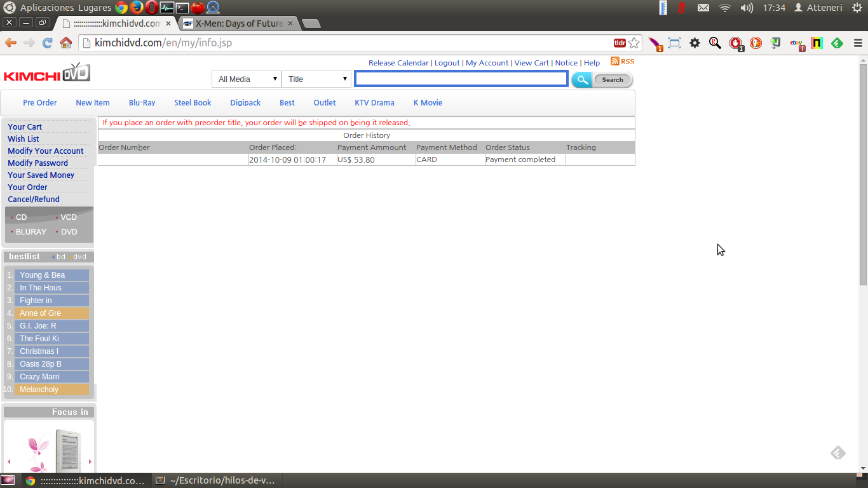This screenshot has width=868, height=488.
Task: Open the mail indicator envelope
Action: (x=703, y=8)
